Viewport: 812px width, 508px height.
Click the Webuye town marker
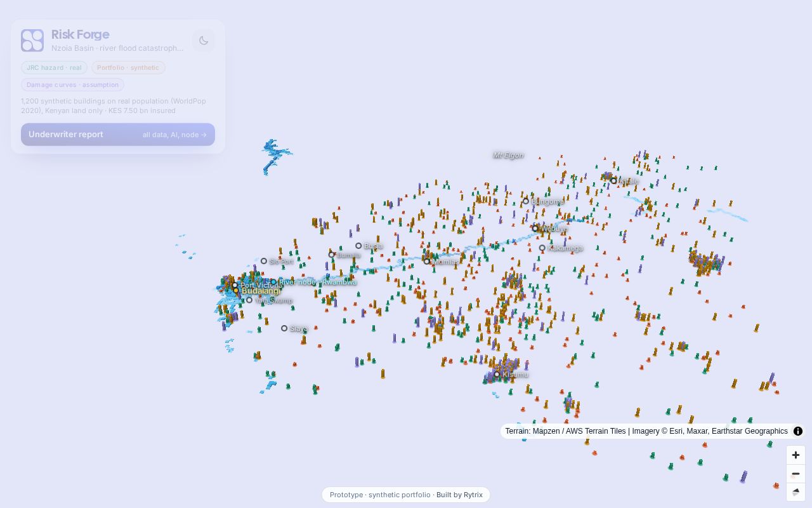[535, 229]
